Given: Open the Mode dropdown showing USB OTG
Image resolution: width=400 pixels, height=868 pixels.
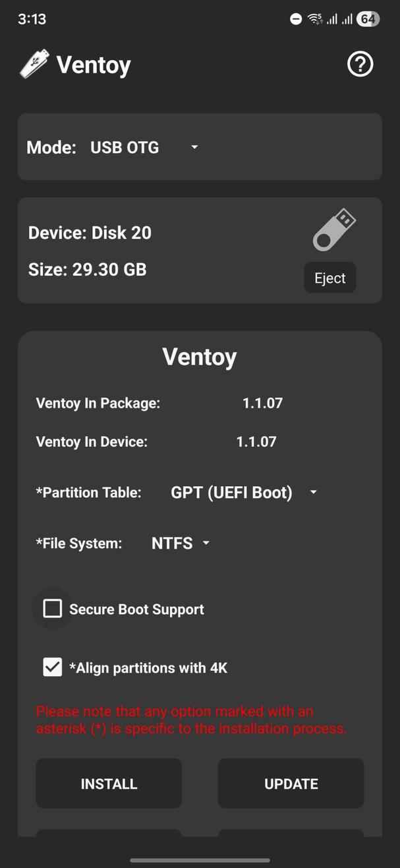Looking at the screenshot, I should [x=142, y=147].
